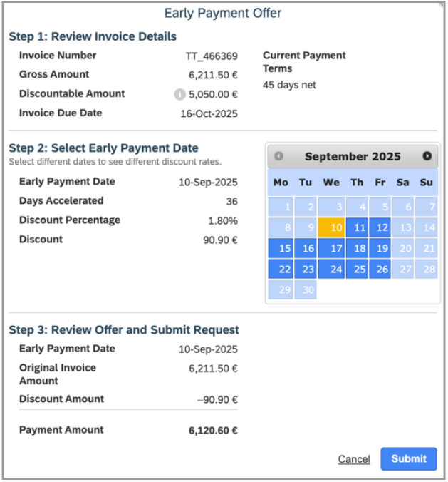Cancel the early payment offer
This screenshot has width=448, height=482.
tap(354, 459)
